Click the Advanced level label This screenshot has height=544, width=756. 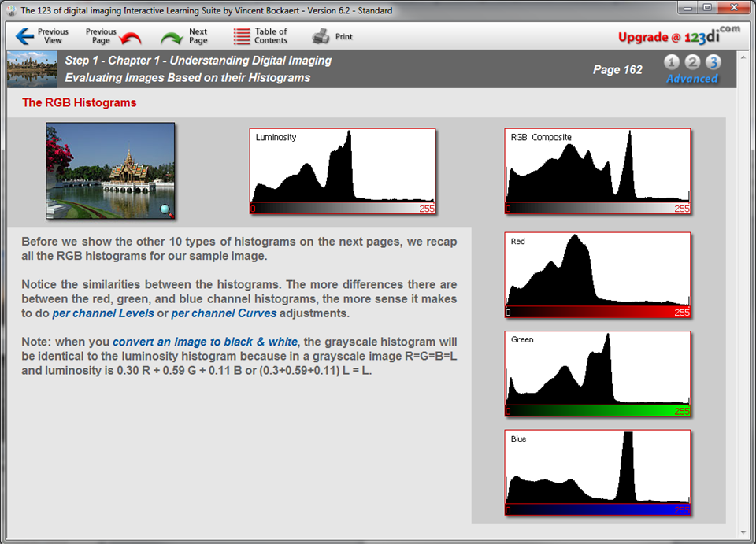point(692,79)
